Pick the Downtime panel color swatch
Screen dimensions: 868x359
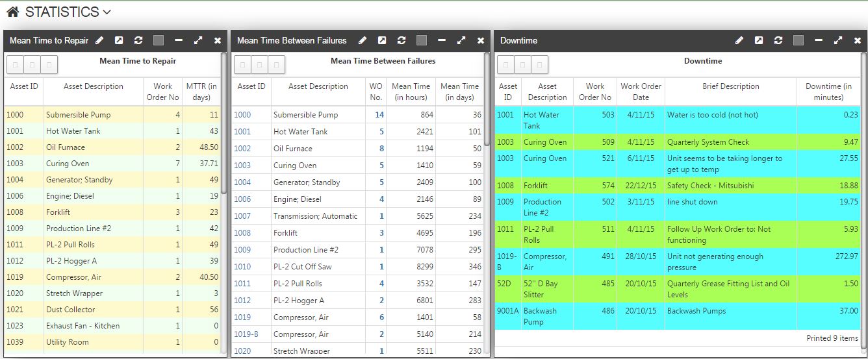[798, 40]
